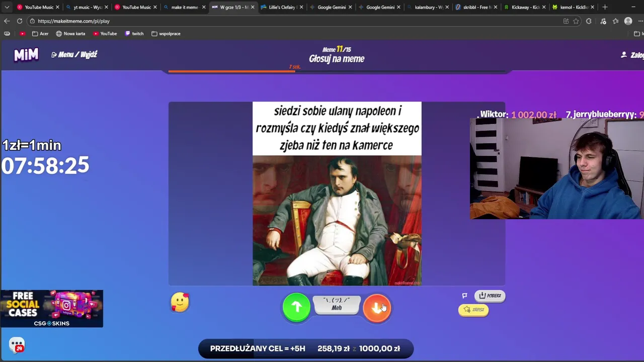Switch to the make it meme tab

[x=184, y=7]
